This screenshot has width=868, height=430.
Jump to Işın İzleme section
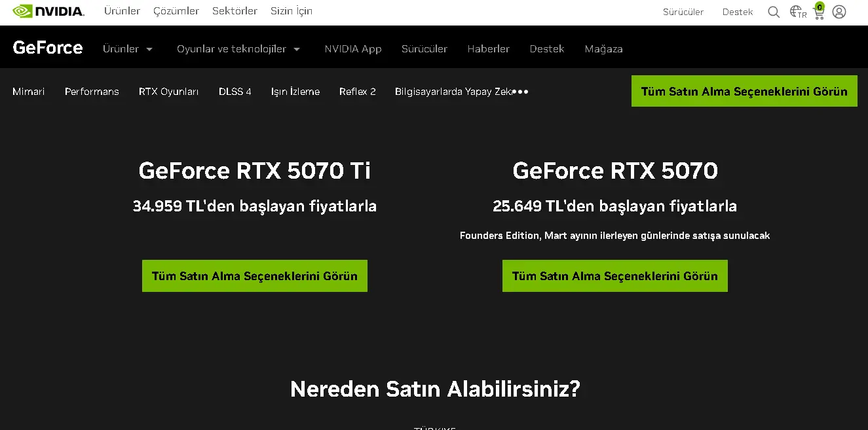295,92
